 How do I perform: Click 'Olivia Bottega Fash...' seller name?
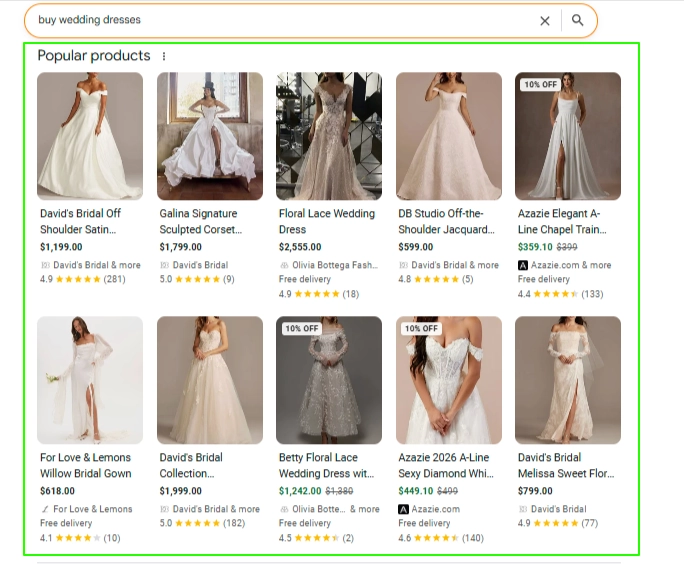335,265
